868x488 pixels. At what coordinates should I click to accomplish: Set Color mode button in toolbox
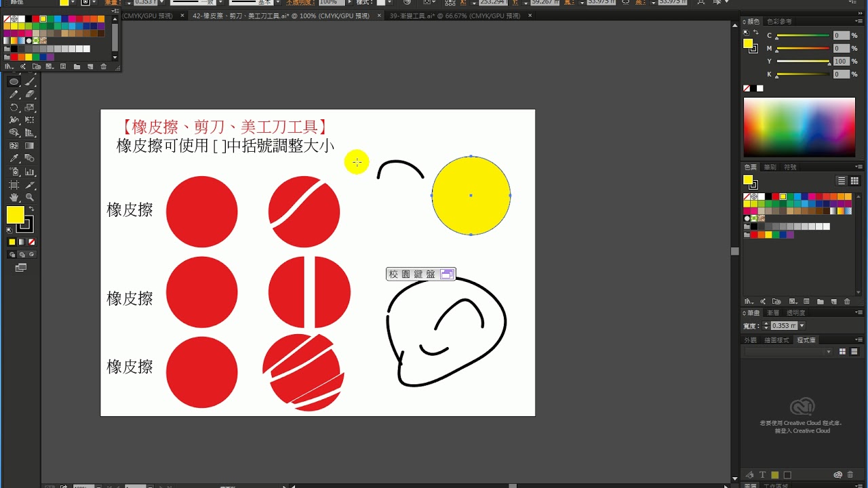[x=12, y=242]
